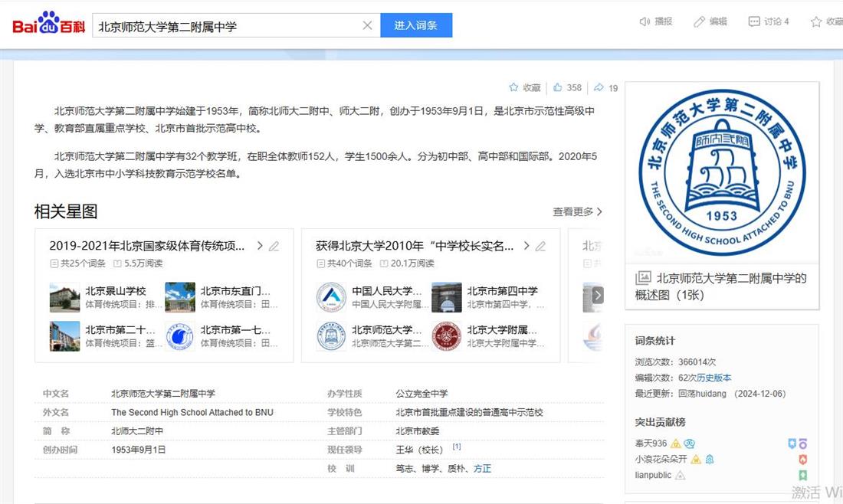This screenshot has height=504, width=843.
Task: Click 公立完全中学 value text
Action: tap(422, 394)
